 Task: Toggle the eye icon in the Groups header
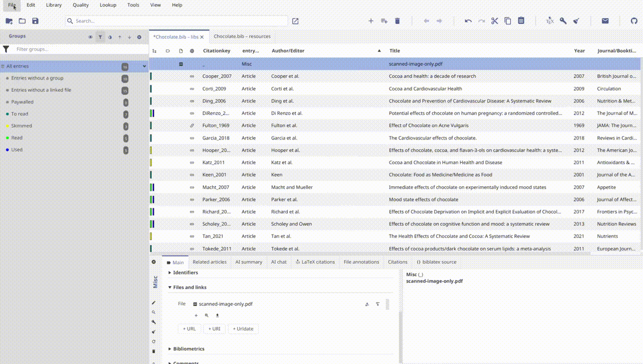tap(90, 37)
